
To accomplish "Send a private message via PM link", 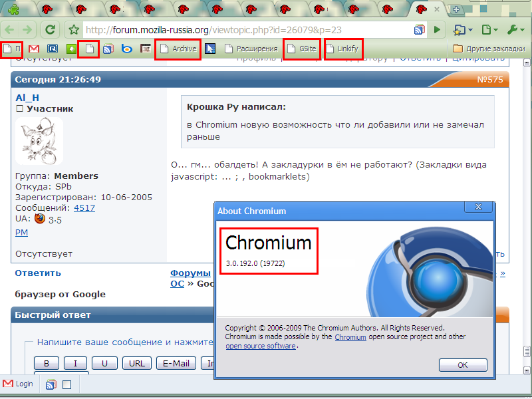I will [x=21, y=232].
